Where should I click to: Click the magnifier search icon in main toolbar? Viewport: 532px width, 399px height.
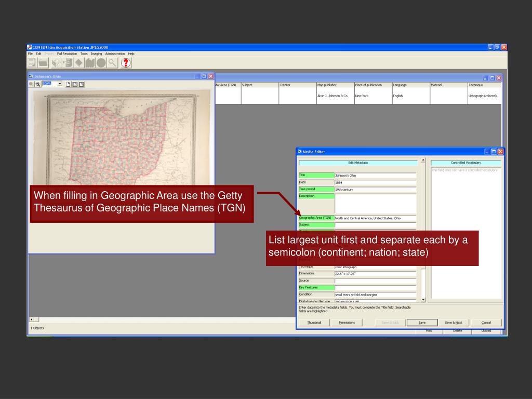click(112, 63)
